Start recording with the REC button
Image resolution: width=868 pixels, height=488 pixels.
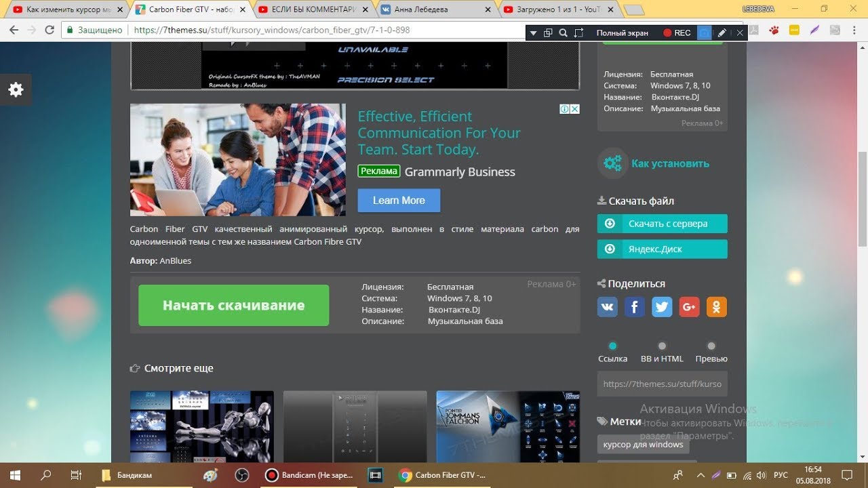coord(677,33)
